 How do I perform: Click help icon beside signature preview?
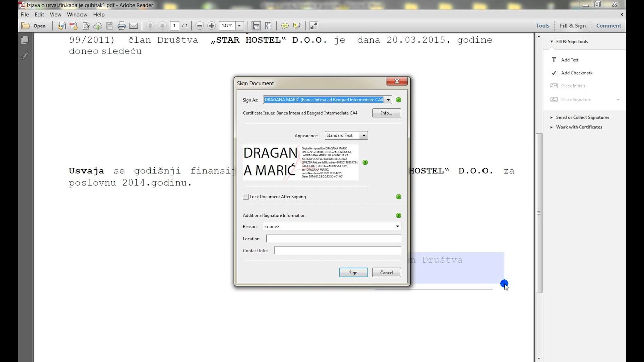(x=365, y=163)
